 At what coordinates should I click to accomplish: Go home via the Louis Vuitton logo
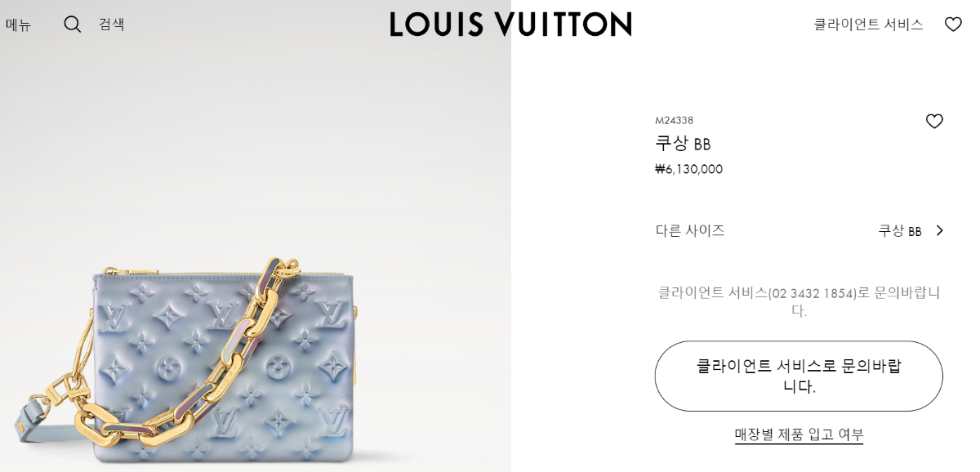510,24
